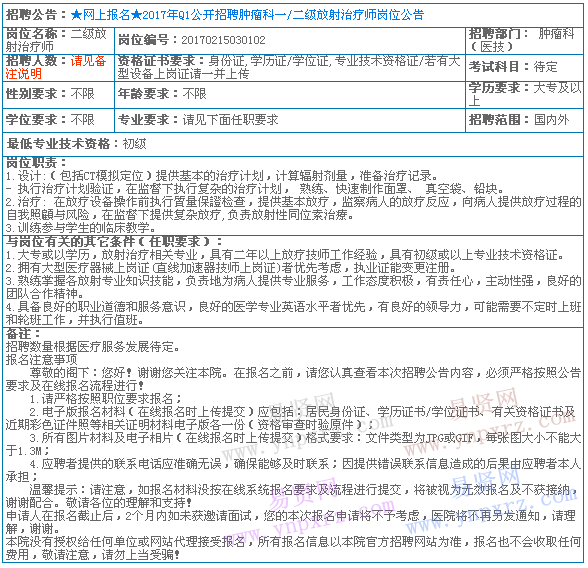The width and height of the screenshot is (588, 568).
Task: Click the '报名注意事项' line
Action: pos(42,360)
